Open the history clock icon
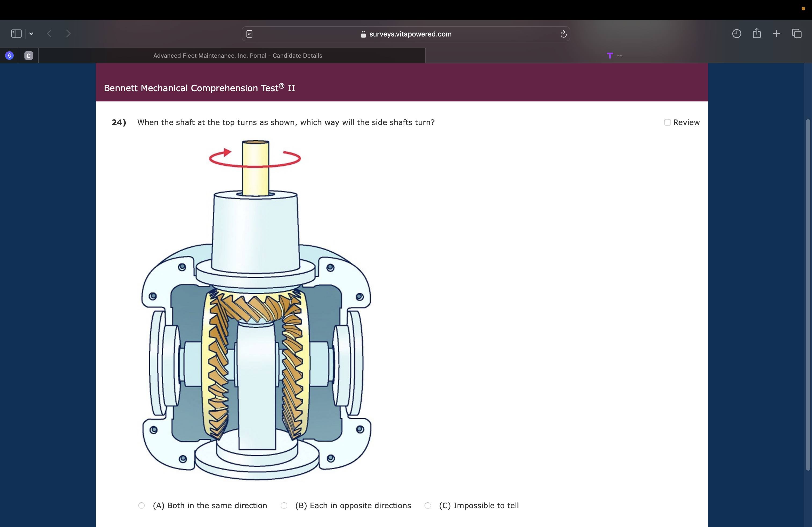 pos(736,33)
